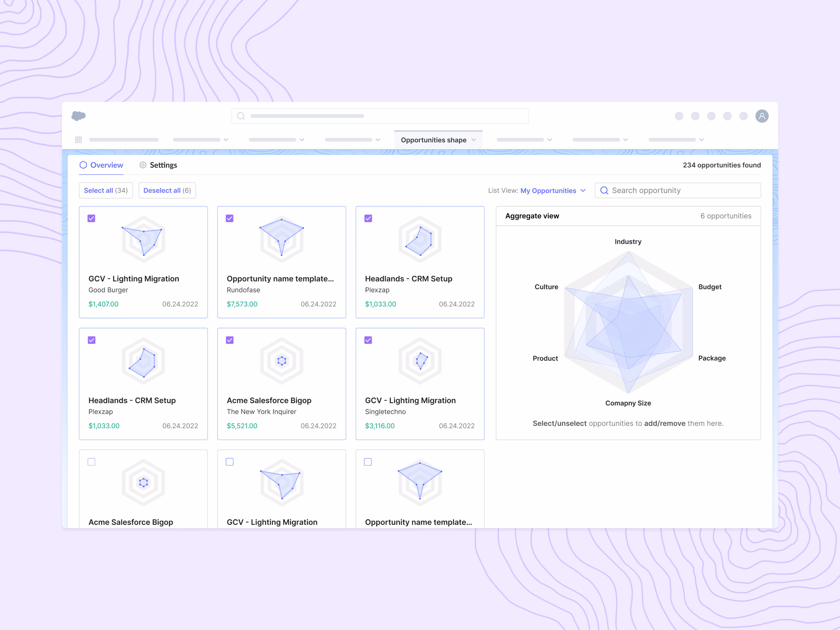This screenshot has height=630, width=840.
Task: Click the $3,116.00 amount
Action: [x=380, y=426]
